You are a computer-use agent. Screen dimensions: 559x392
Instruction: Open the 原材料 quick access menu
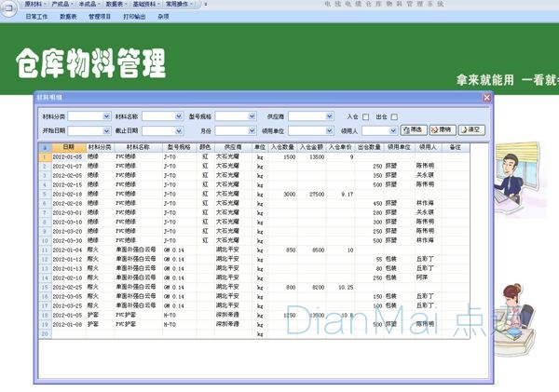click(x=35, y=4)
